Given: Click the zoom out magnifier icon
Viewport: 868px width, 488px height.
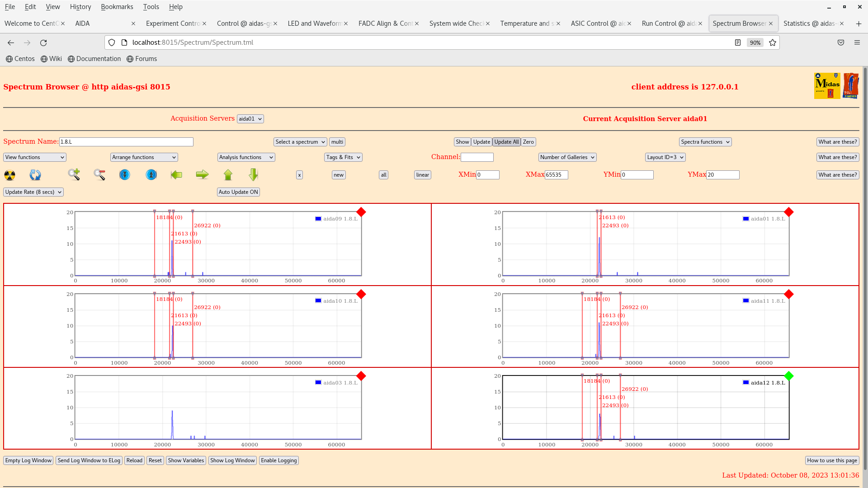Looking at the screenshot, I should [99, 174].
